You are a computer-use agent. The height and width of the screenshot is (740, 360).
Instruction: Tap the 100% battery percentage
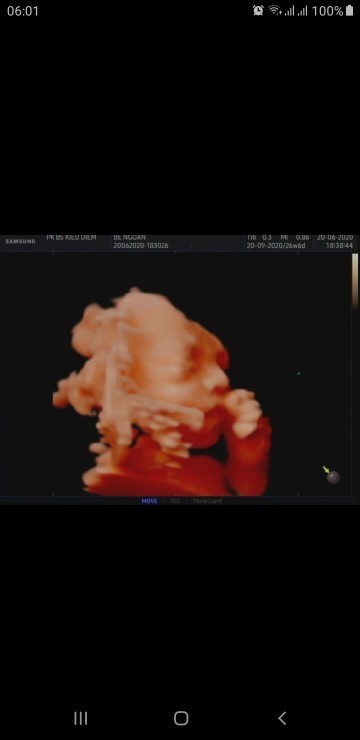click(327, 11)
